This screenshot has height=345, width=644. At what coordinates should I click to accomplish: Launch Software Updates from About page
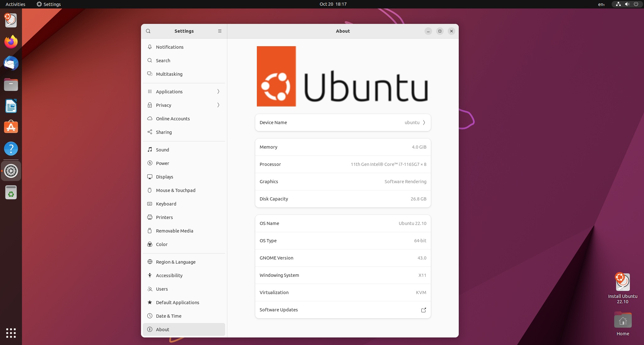click(423, 310)
